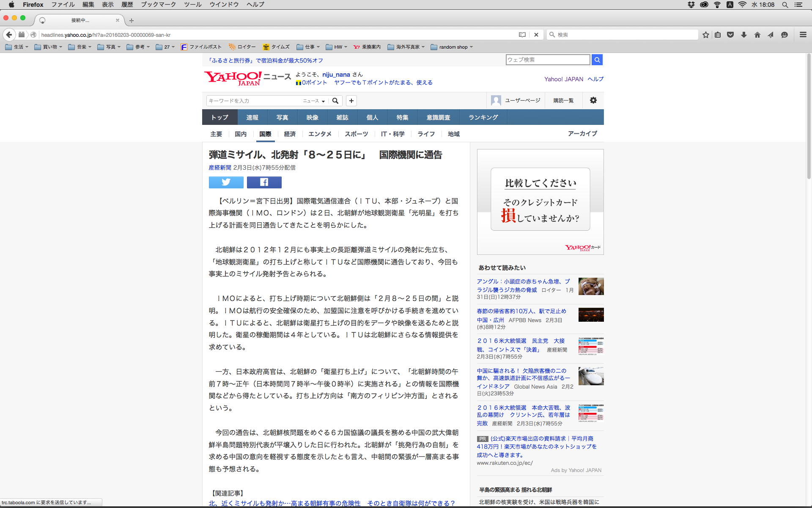Click the Twitter share button

click(x=226, y=182)
